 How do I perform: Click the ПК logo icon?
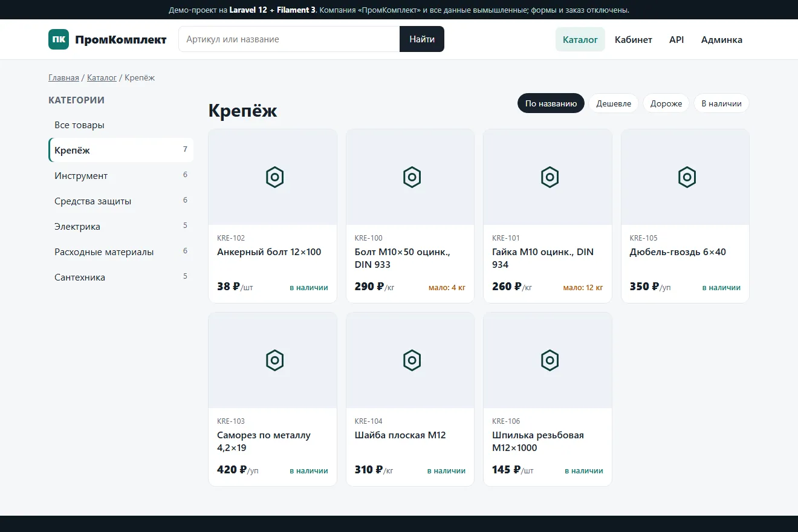(x=59, y=39)
